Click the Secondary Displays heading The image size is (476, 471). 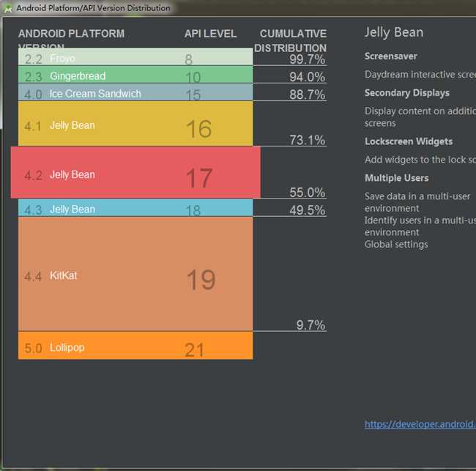click(407, 93)
